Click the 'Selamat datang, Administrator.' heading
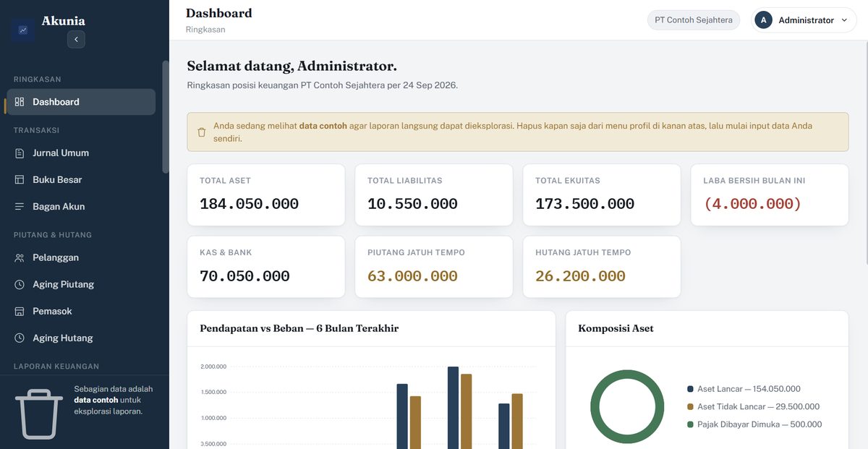 [292, 66]
